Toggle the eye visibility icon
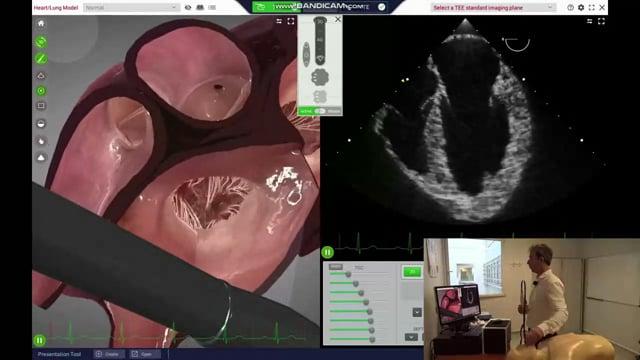This screenshot has height=360, width=640. click(x=188, y=7)
